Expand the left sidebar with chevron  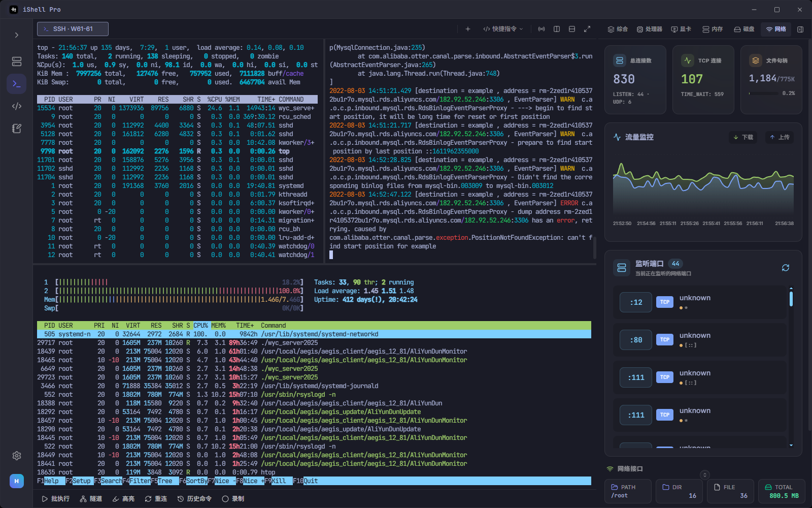pos(17,35)
